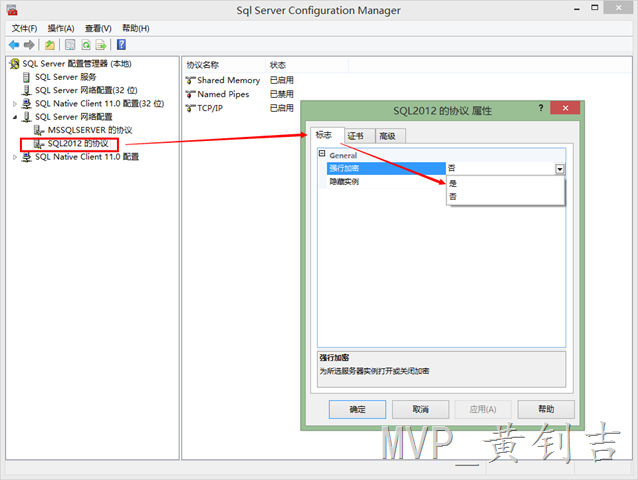Click the SQL Server 服务 node icon
638x480 pixels.
click(x=26, y=77)
